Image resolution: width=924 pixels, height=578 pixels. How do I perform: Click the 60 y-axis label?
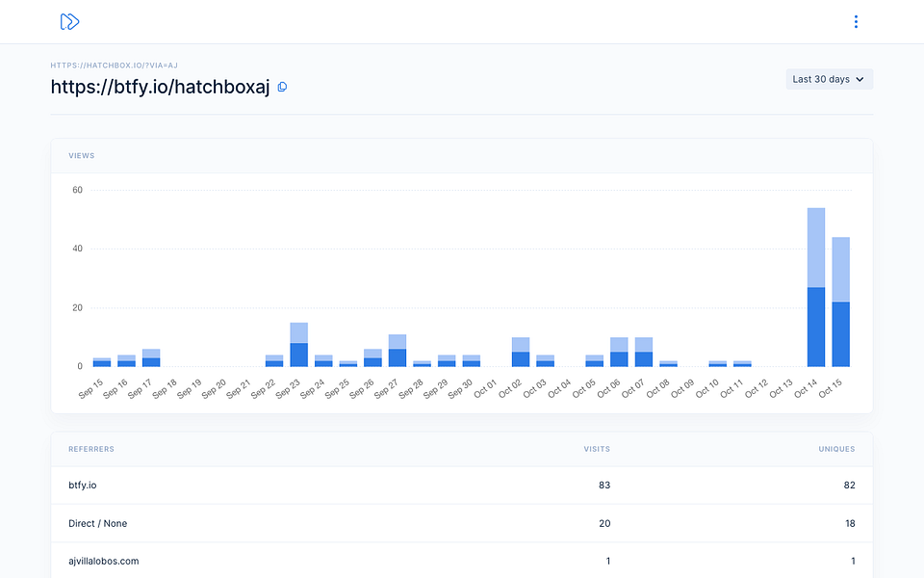[78, 190]
